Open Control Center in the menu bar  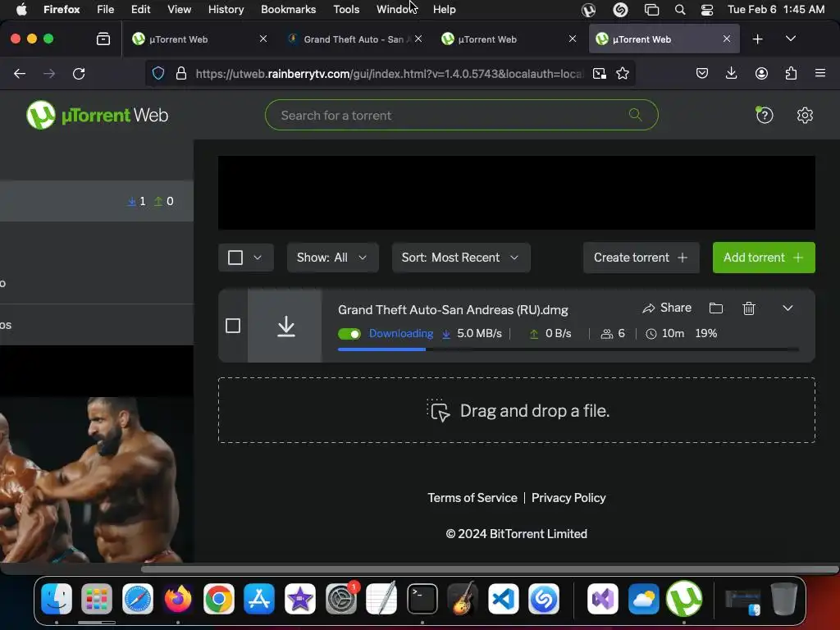[x=707, y=10]
